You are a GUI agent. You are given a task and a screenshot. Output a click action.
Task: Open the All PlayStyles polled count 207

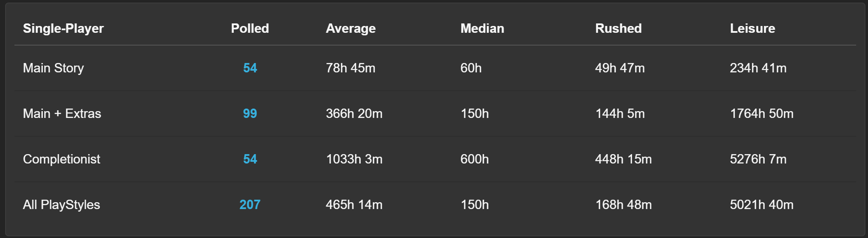pyautogui.click(x=250, y=205)
